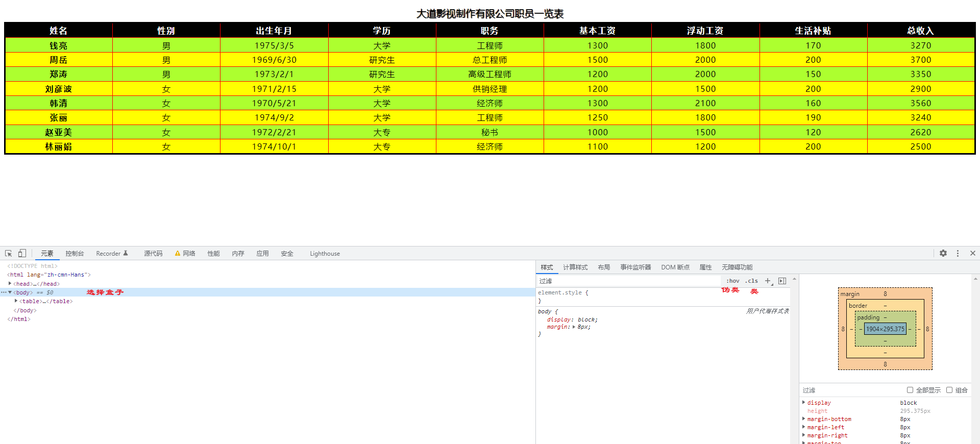Click the birthdate cell 1974/10/1

[274, 146]
